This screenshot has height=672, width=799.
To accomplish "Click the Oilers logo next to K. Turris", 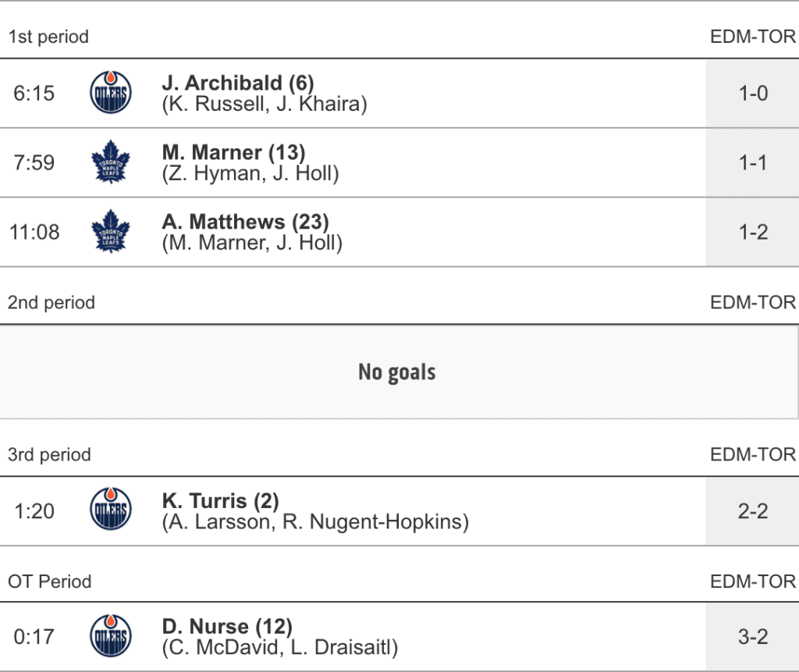I will [111, 510].
